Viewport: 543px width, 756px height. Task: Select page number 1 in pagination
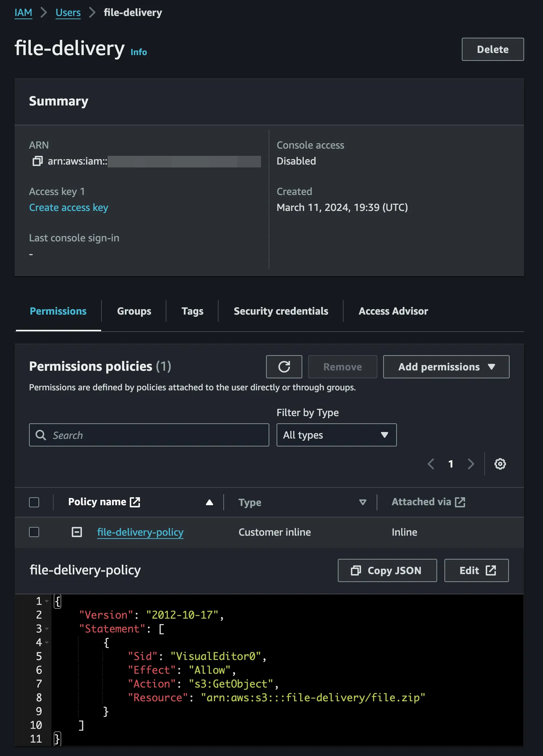(451, 464)
